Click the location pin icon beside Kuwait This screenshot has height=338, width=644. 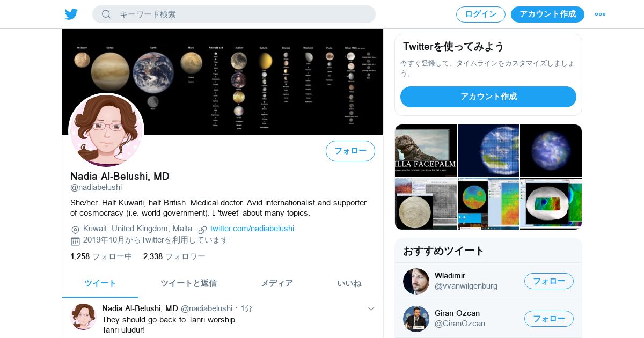(x=75, y=230)
